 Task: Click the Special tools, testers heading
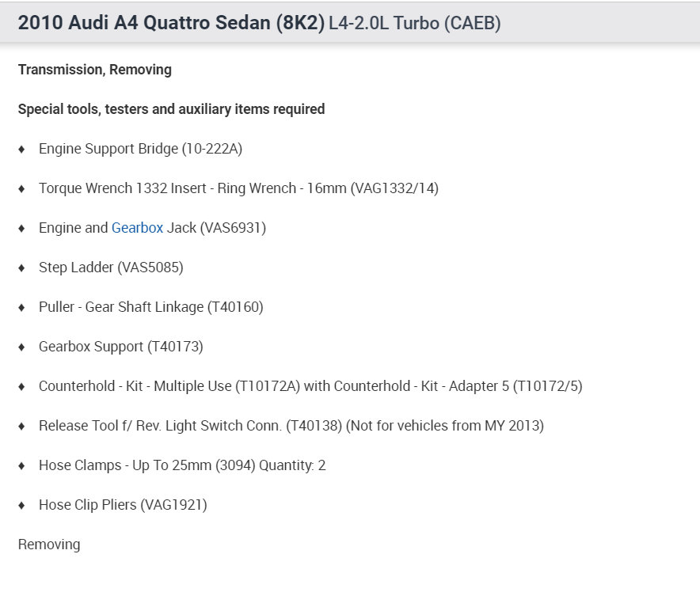[x=171, y=109]
